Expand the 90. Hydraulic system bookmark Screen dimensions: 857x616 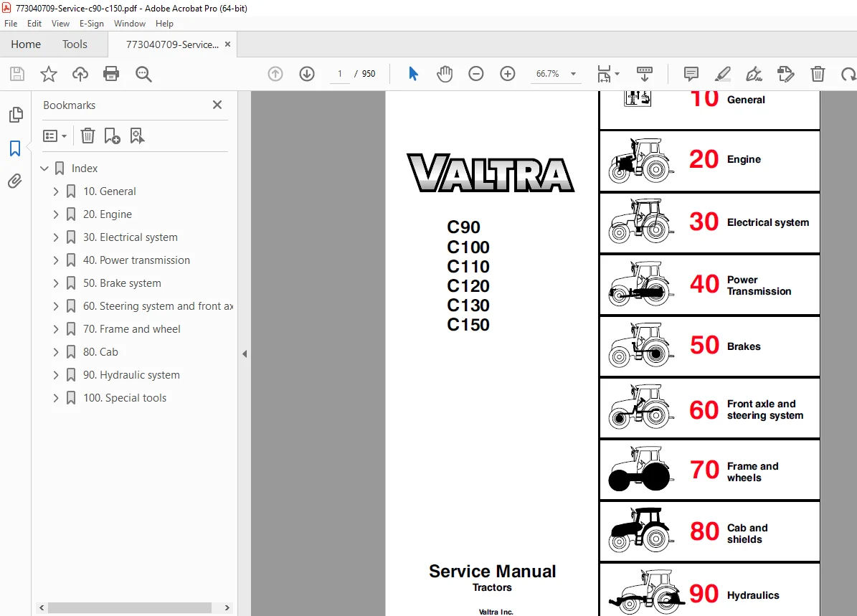[x=56, y=375]
